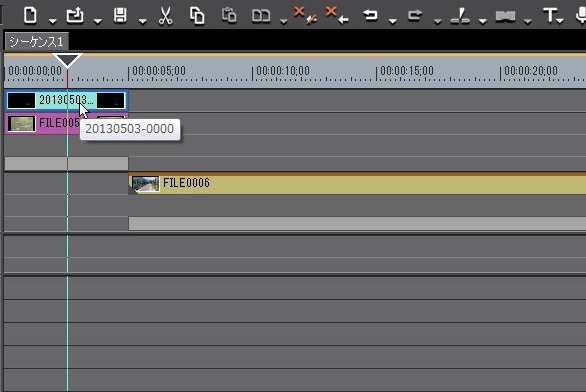Click the Create Title T icon
The height and width of the screenshot is (392, 586).
[x=550, y=16]
